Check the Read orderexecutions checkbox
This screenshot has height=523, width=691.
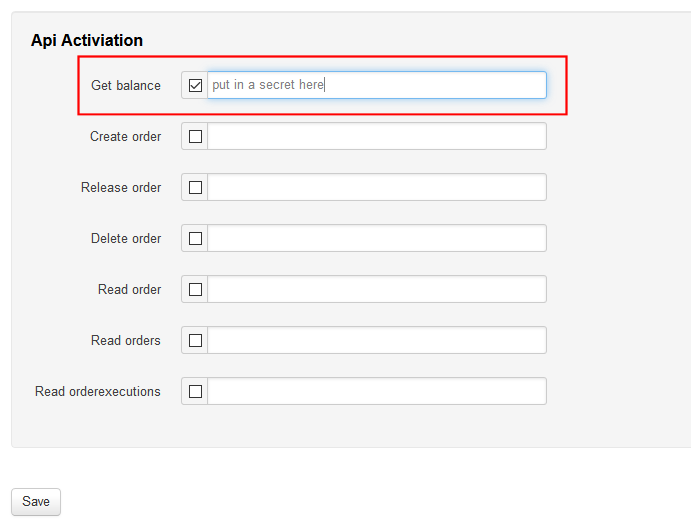pyautogui.click(x=195, y=392)
